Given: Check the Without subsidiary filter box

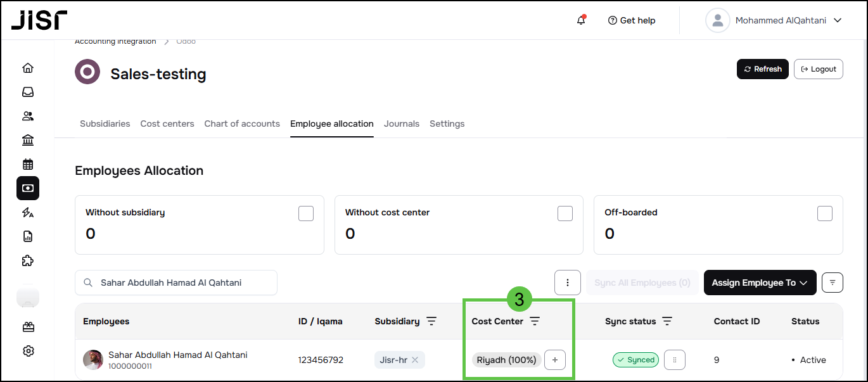Looking at the screenshot, I should 306,213.
